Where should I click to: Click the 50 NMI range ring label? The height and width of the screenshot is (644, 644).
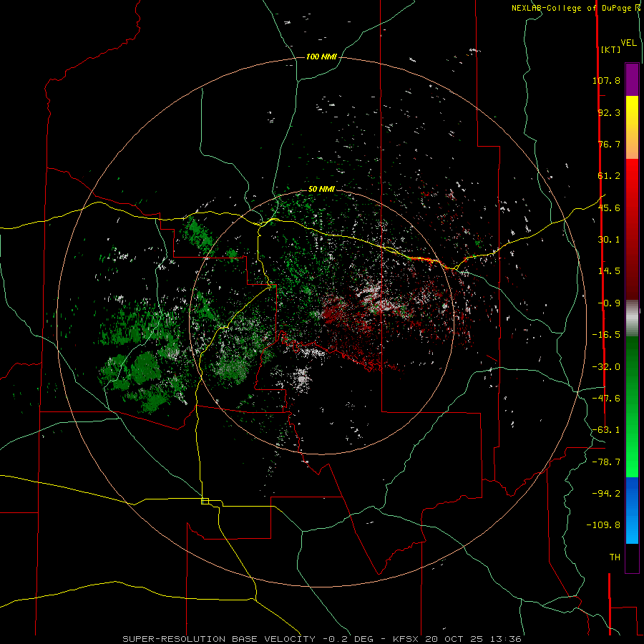[x=321, y=190]
